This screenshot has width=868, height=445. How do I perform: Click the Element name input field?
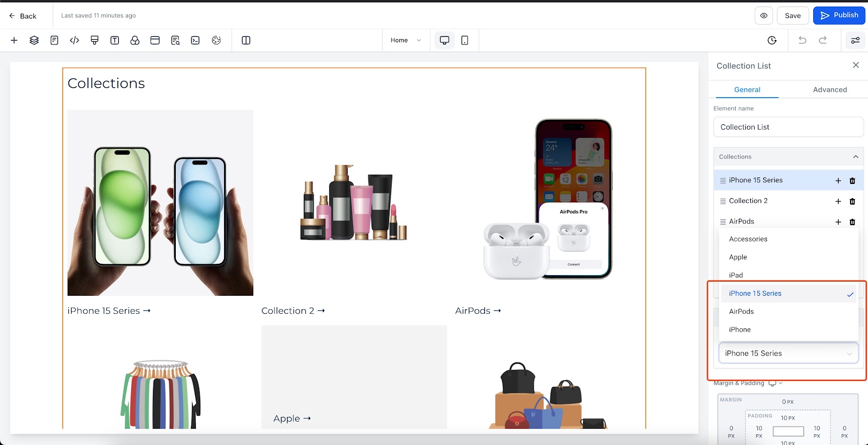(x=788, y=127)
